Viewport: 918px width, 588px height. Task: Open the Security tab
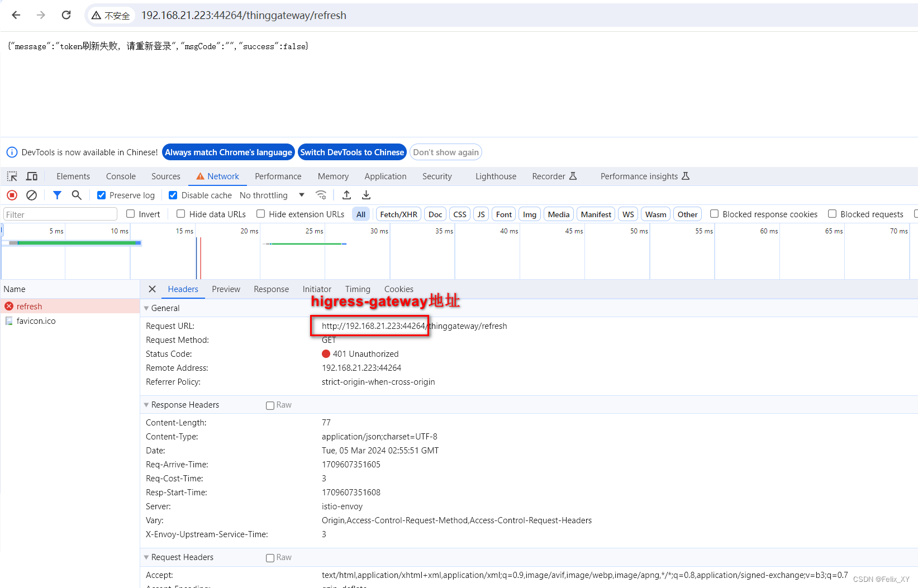[437, 176]
